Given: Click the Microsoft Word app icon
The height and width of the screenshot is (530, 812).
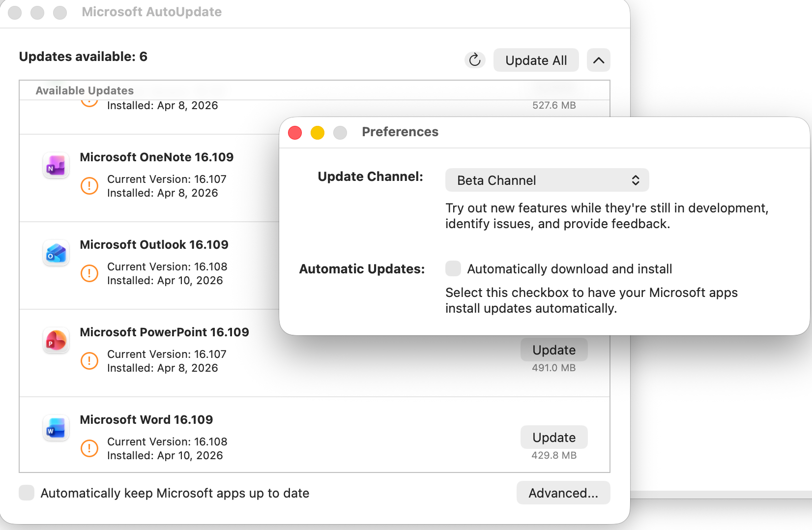Looking at the screenshot, I should [56, 428].
